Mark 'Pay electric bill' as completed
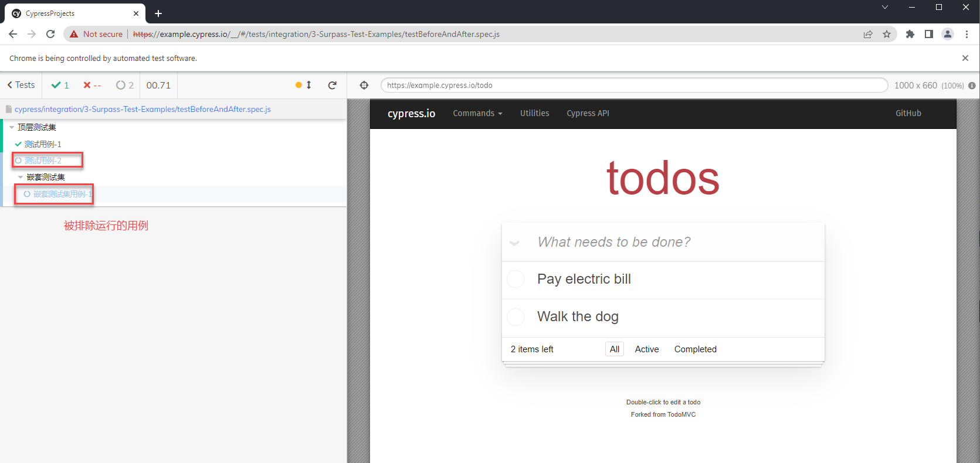The width and height of the screenshot is (980, 463). pos(516,279)
